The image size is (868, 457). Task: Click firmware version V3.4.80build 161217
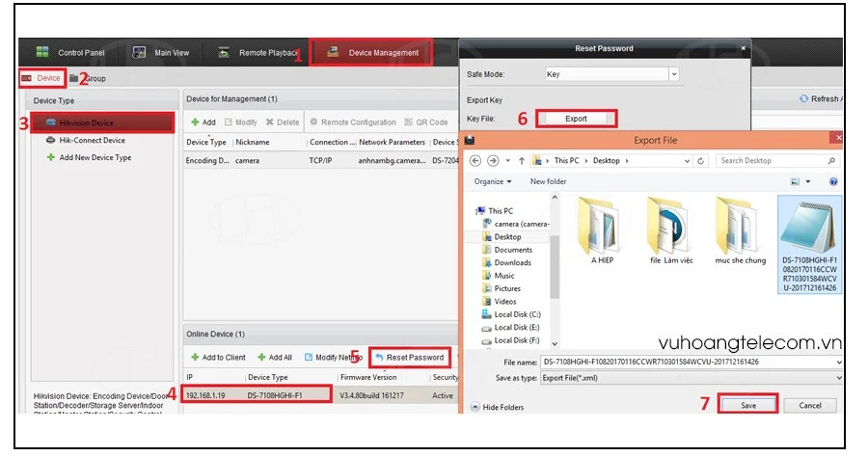(371, 395)
